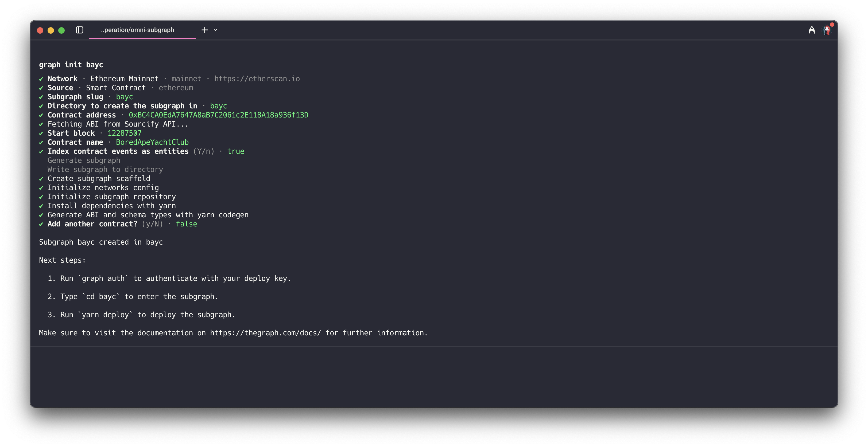This screenshot has height=447, width=868.
Task: Click the empty input area below the output
Action: [x=434, y=376]
